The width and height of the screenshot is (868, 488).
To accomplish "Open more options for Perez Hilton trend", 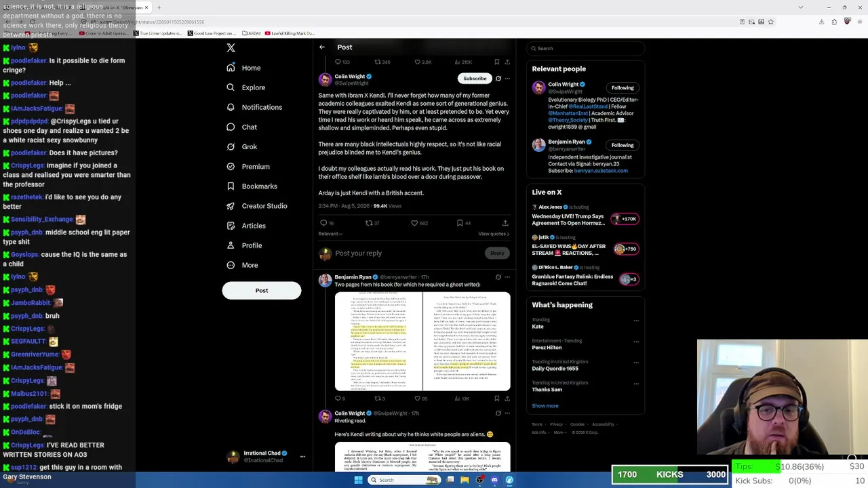I will (636, 342).
